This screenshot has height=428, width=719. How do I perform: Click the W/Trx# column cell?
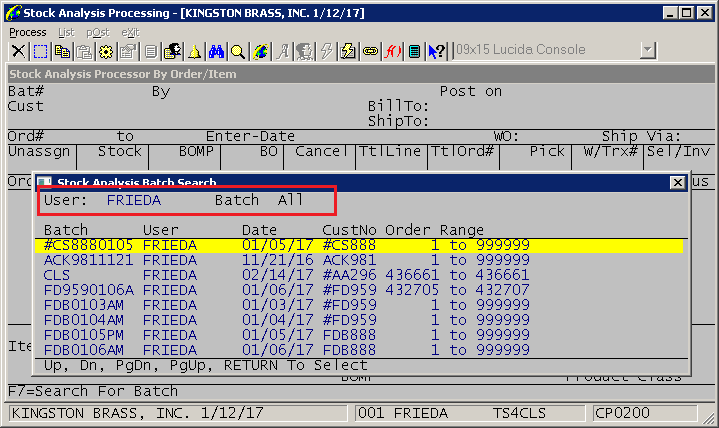point(610,151)
